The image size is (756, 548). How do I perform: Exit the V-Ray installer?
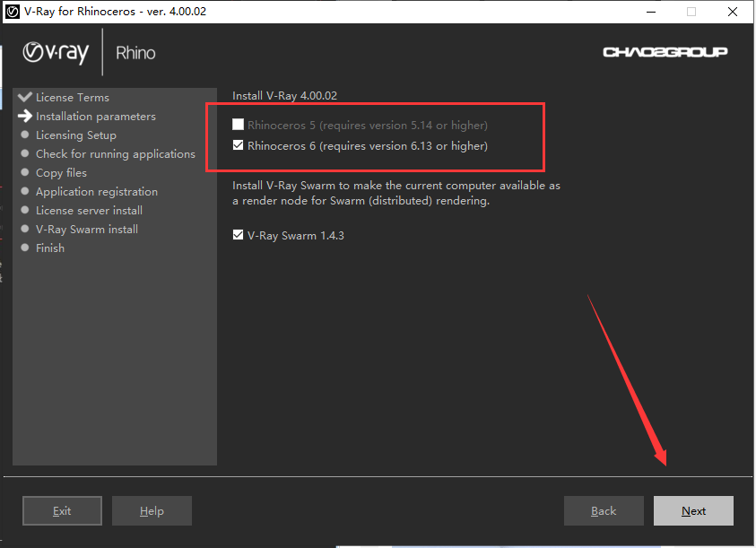coord(62,510)
